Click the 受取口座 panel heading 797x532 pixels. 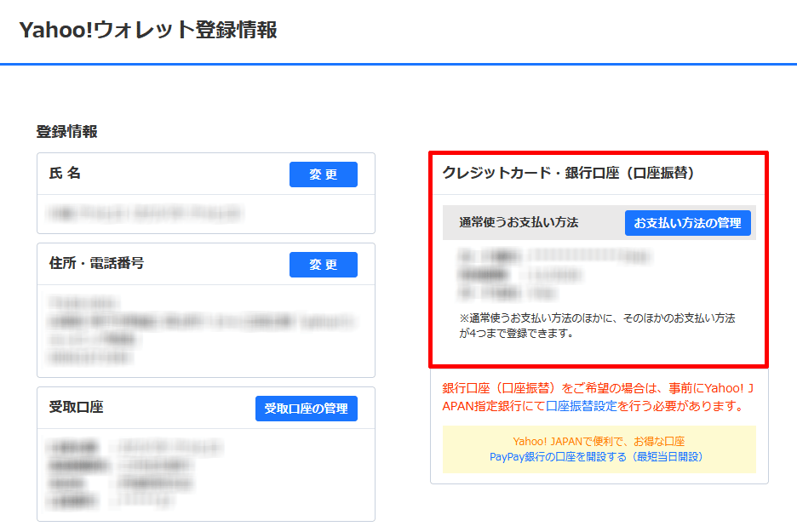click(76, 408)
